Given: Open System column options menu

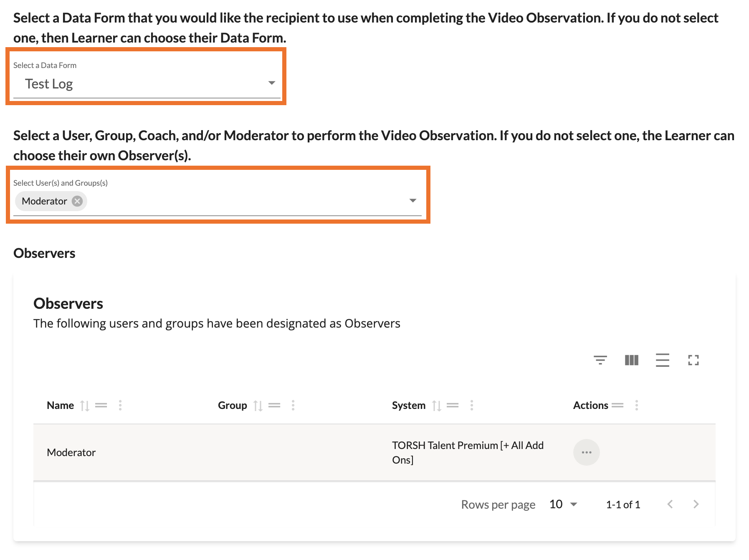Looking at the screenshot, I should [x=472, y=405].
